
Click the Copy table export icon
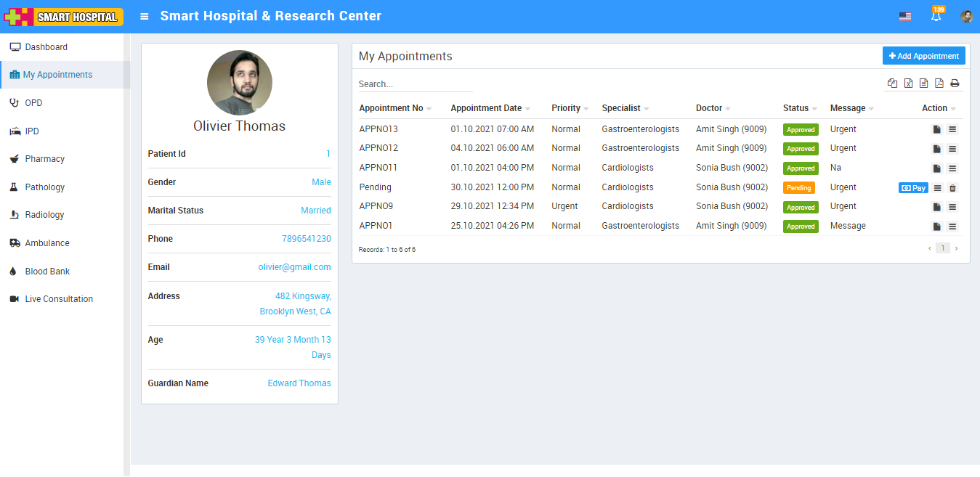(x=893, y=83)
